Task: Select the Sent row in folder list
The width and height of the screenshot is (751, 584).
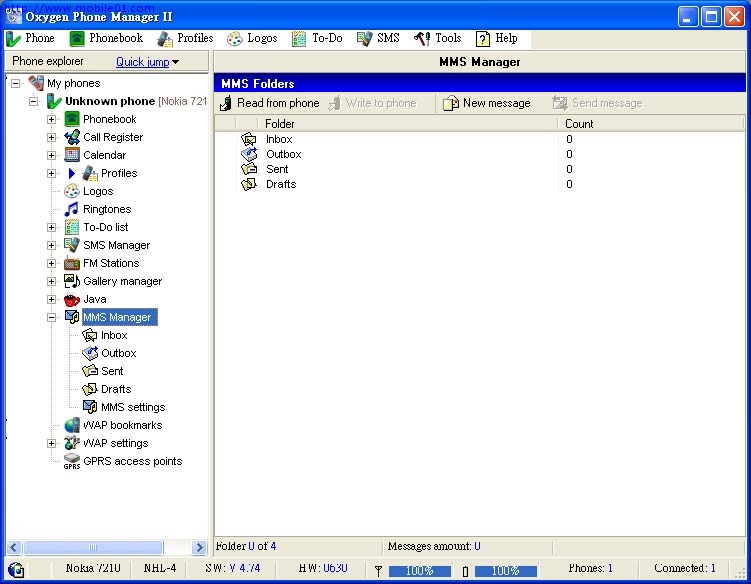Action: [x=479, y=169]
